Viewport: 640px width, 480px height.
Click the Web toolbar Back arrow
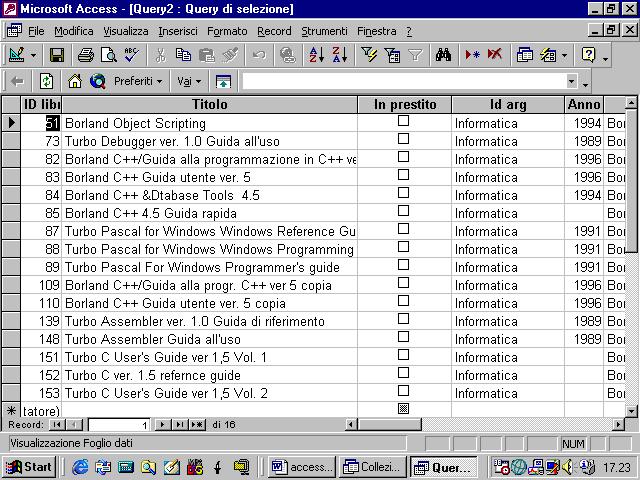(17, 81)
